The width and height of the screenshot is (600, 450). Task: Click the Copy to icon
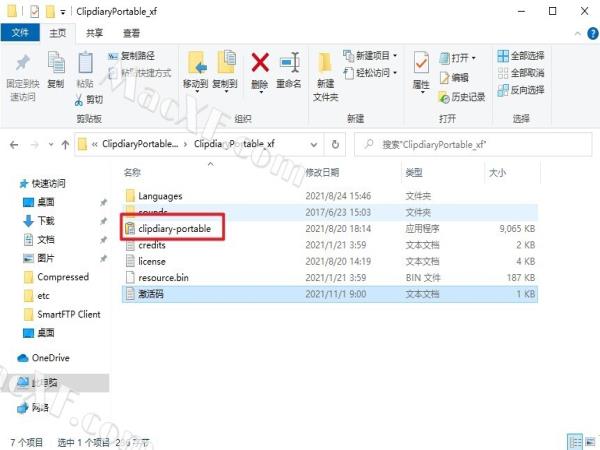tap(227, 62)
